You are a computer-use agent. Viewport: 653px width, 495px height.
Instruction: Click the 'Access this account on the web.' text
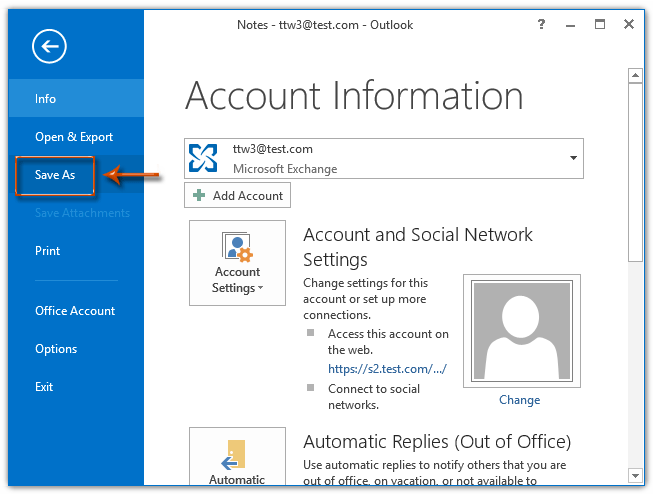click(388, 342)
